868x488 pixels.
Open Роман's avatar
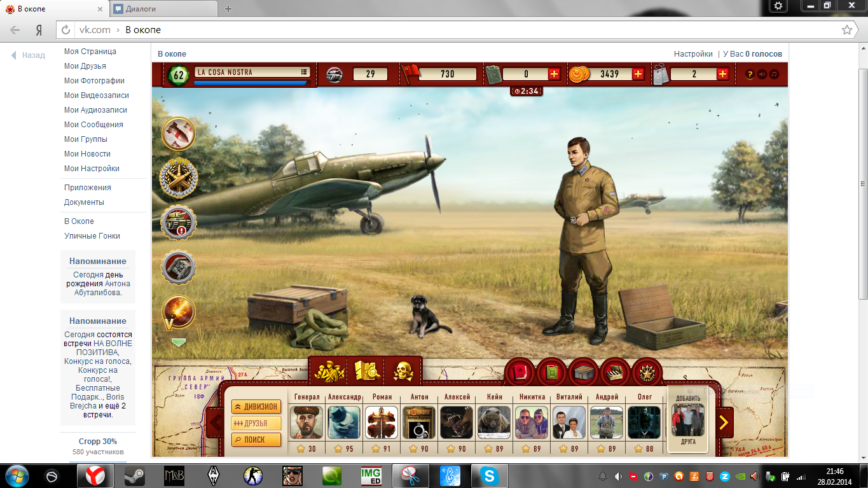click(382, 422)
